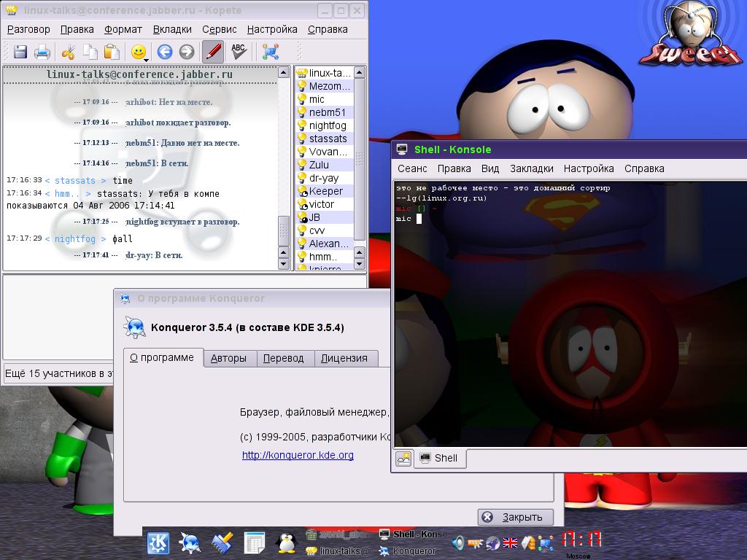Image resolution: width=747 pixels, height=560 pixels.
Task: Switch to the Konqueror taskbar entry
Action: click(408, 551)
